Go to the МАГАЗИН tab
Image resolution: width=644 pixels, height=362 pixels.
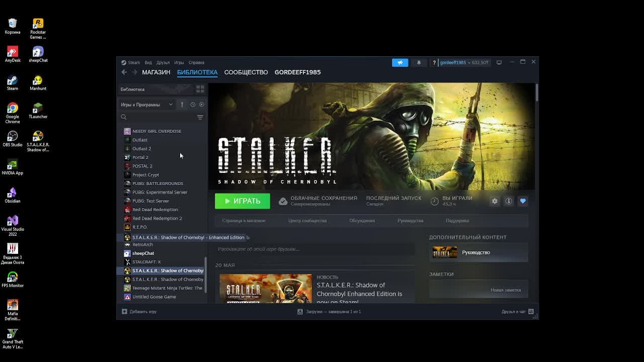[156, 72]
